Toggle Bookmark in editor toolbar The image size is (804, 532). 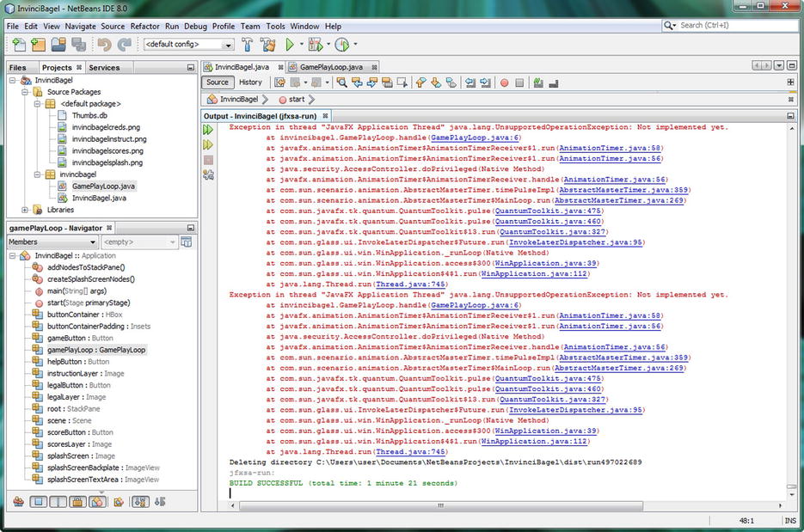point(451,83)
